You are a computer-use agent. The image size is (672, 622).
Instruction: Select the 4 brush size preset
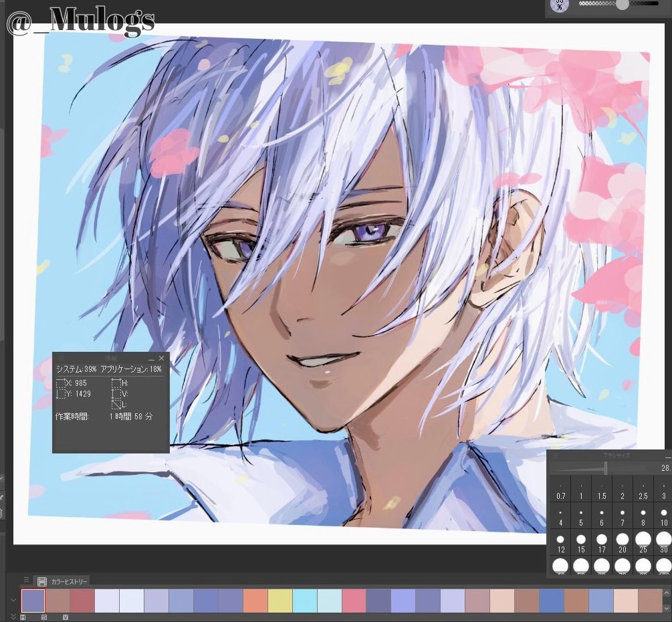pos(560,516)
